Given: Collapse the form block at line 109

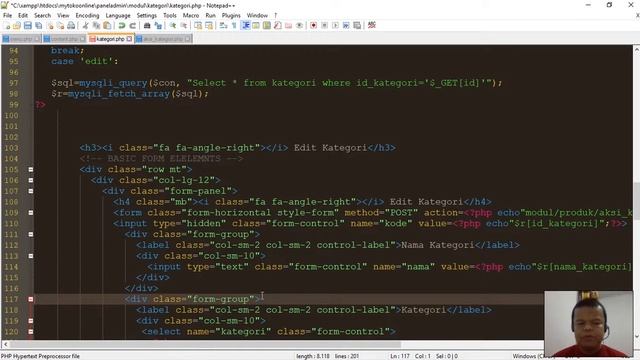Looking at the screenshot, I should click(31, 213).
